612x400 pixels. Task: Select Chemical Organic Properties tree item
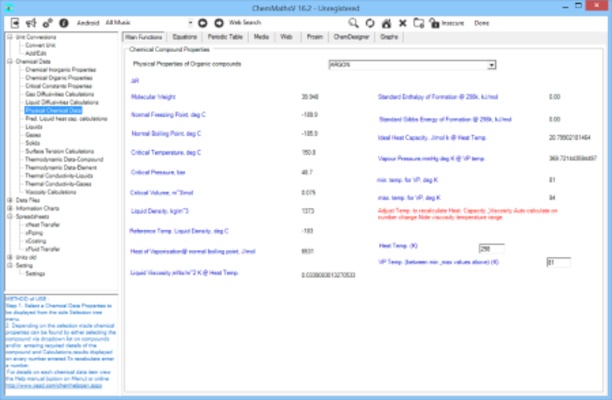pyautogui.click(x=59, y=78)
